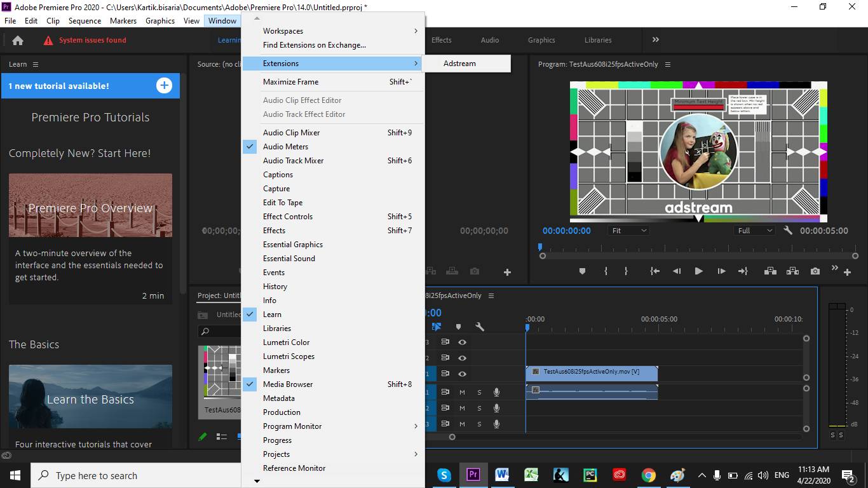Open the System issues found warning
This screenshot has height=488, width=868.
tap(85, 40)
